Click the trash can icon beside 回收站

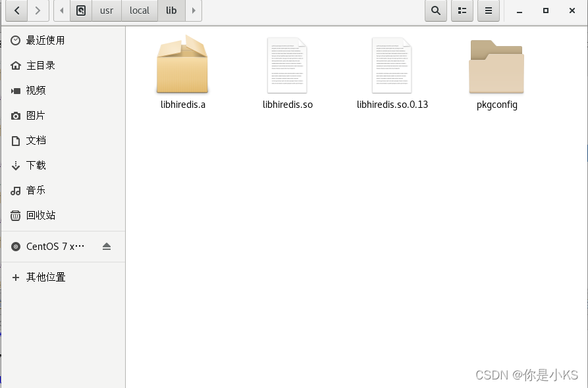[x=15, y=215]
